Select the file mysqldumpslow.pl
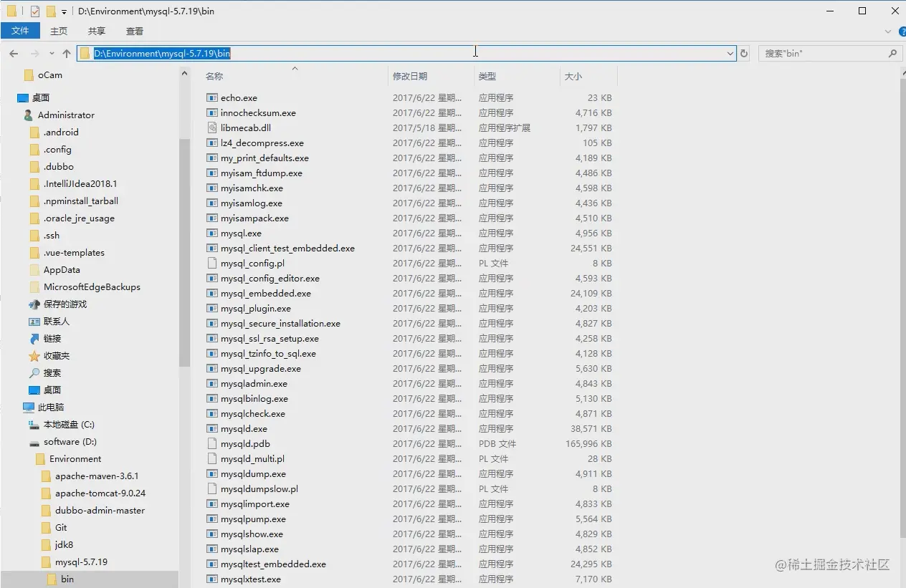 click(259, 489)
